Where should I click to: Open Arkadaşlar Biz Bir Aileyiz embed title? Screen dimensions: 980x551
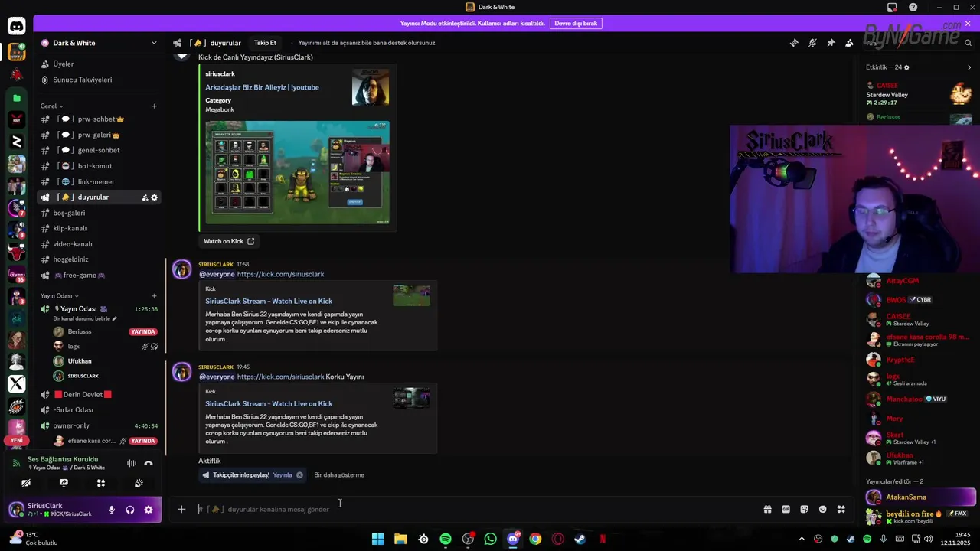(x=262, y=87)
